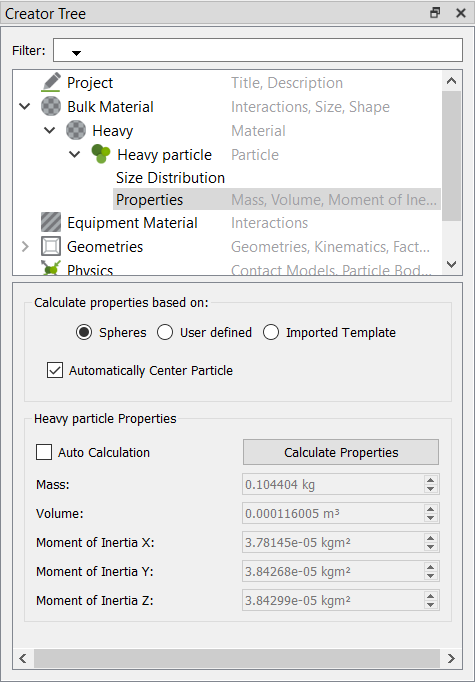Click the Geometries box icon
This screenshot has height=682, width=475.
pyautogui.click(x=51, y=247)
